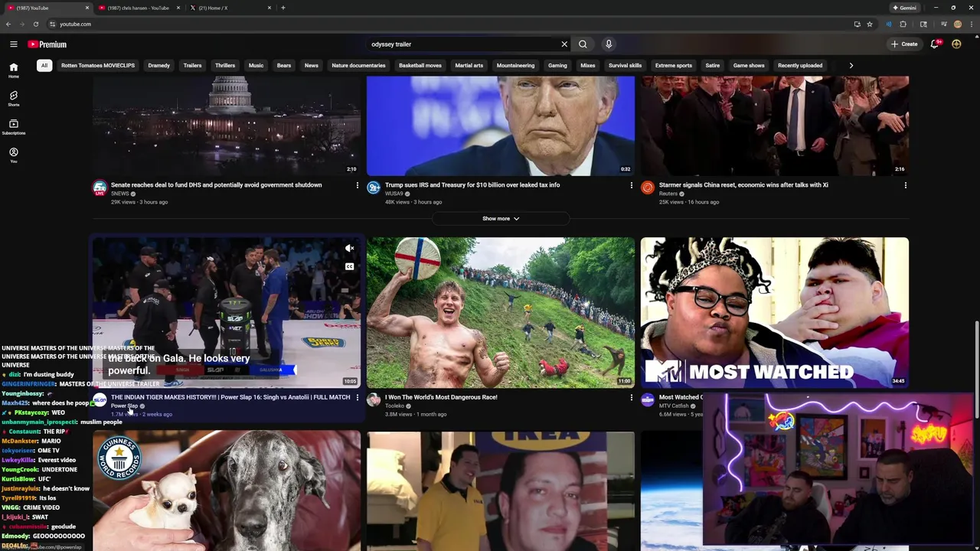Viewport: 980px width, 551px height.
Task: Select the Recently uploaded chip
Action: pos(800,66)
